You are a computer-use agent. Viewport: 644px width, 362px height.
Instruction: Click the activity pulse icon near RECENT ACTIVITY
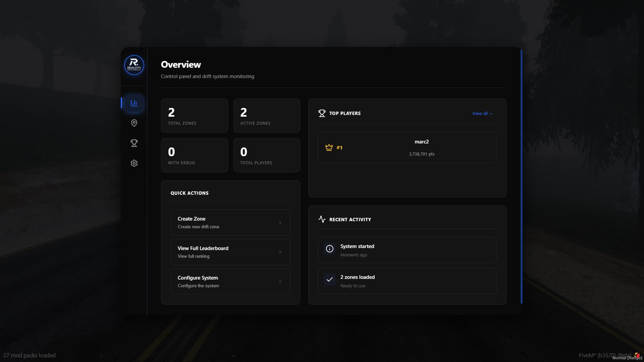point(322,219)
